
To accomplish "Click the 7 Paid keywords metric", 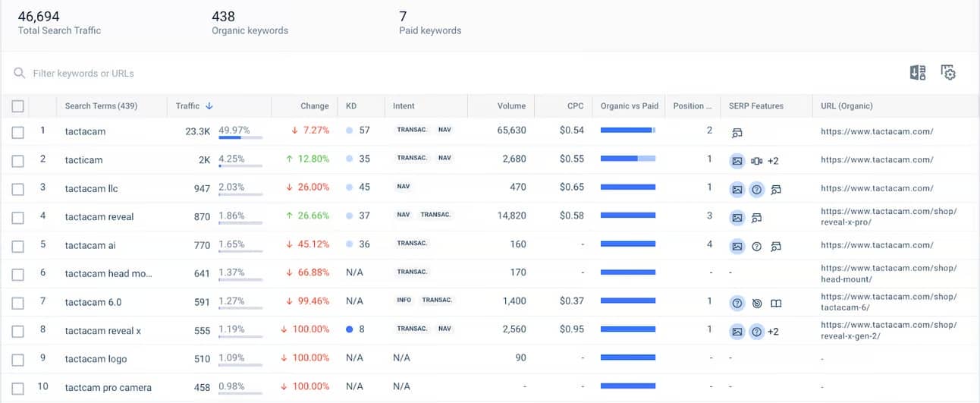I will [x=430, y=23].
